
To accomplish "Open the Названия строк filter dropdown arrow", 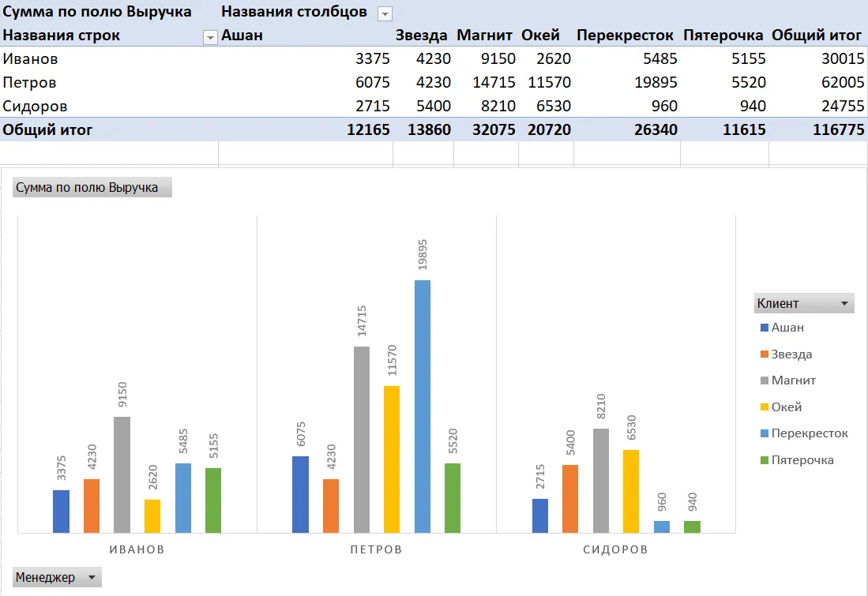I will coord(210,37).
